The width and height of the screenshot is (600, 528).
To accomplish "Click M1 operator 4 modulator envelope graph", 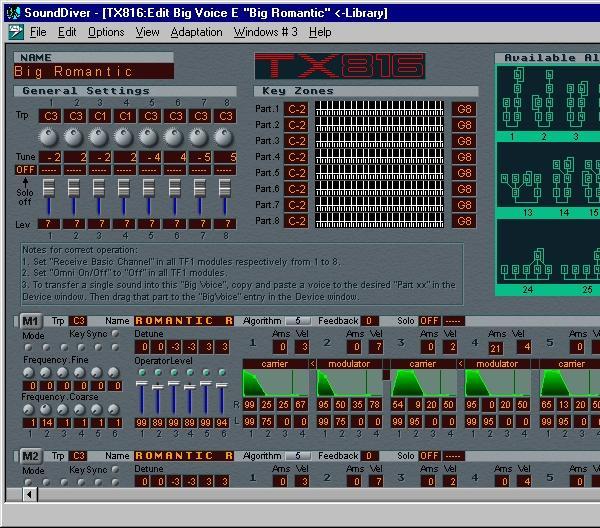I will pyautogui.click(x=497, y=383).
